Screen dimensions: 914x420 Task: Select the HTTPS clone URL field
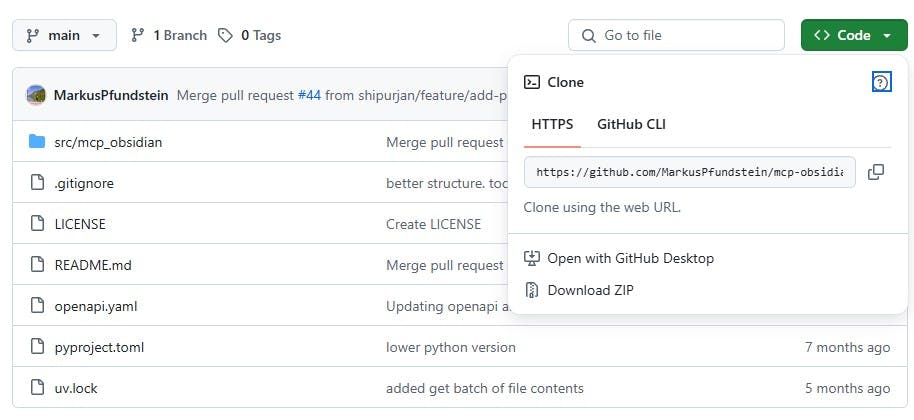[690, 172]
